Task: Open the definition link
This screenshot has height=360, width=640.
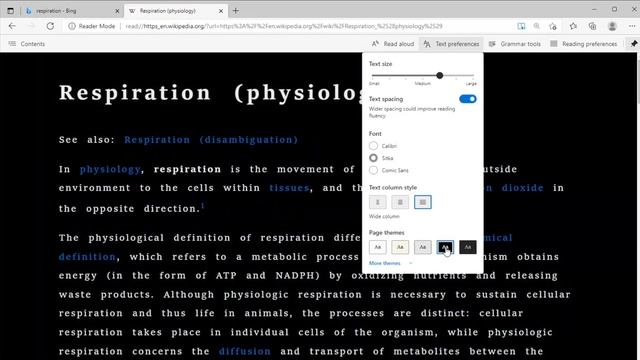Action: point(87,257)
